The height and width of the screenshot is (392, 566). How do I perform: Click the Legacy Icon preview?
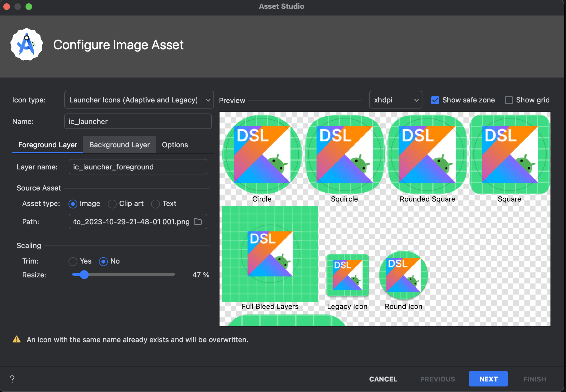(x=347, y=275)
